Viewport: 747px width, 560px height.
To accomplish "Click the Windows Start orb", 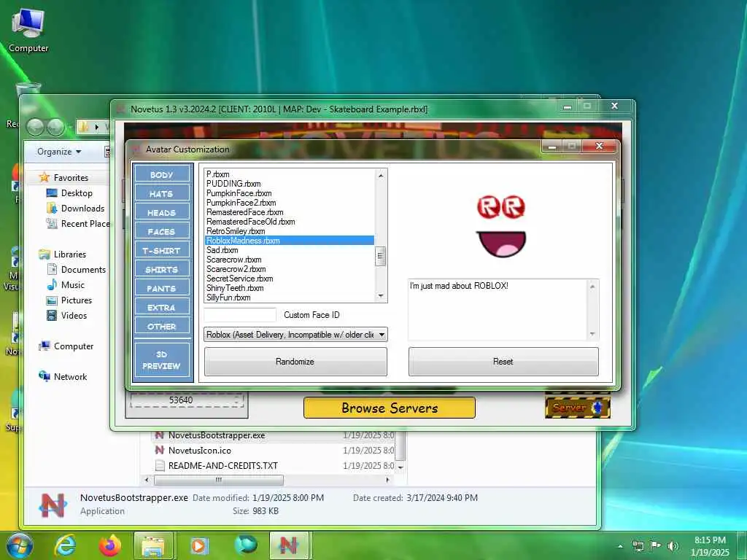I will click(x=20, y=545).
